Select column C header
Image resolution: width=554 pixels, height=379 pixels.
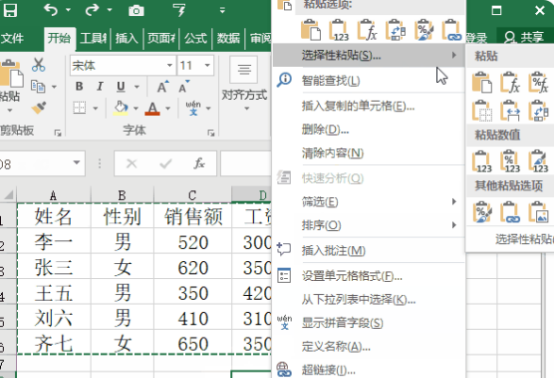pyautogui.click(x=192, y=195)
